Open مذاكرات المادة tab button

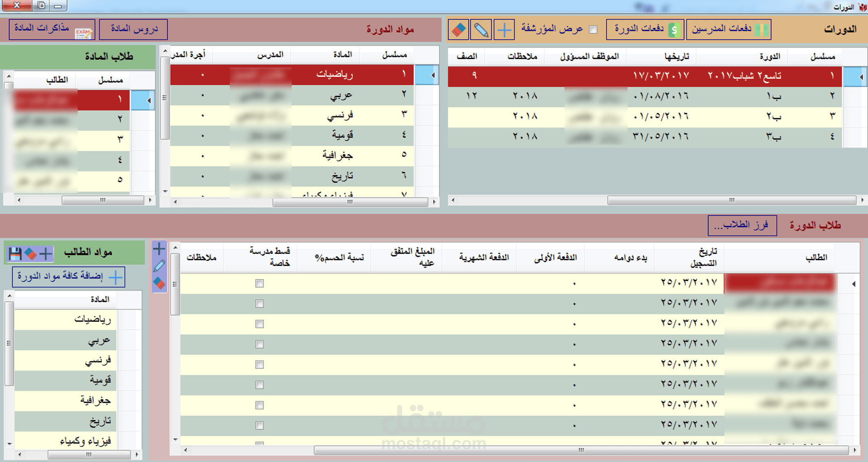(x=52, y=29)
